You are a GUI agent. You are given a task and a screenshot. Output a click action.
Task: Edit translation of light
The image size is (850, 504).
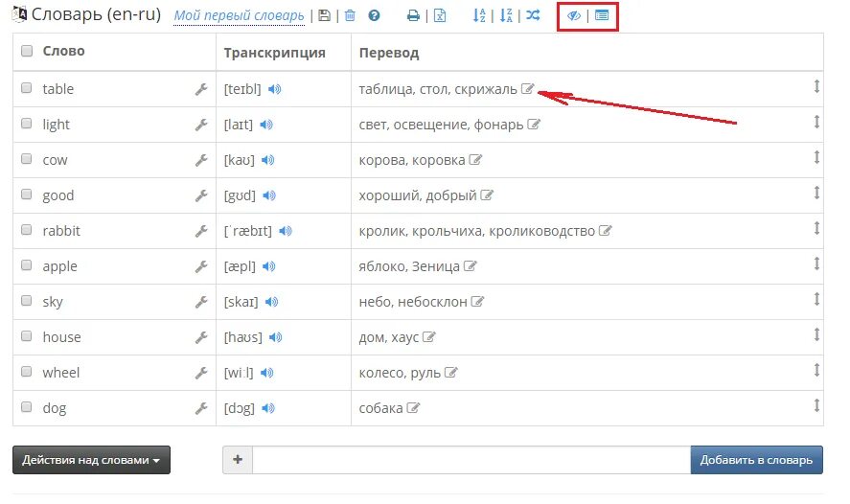[534, 125]
